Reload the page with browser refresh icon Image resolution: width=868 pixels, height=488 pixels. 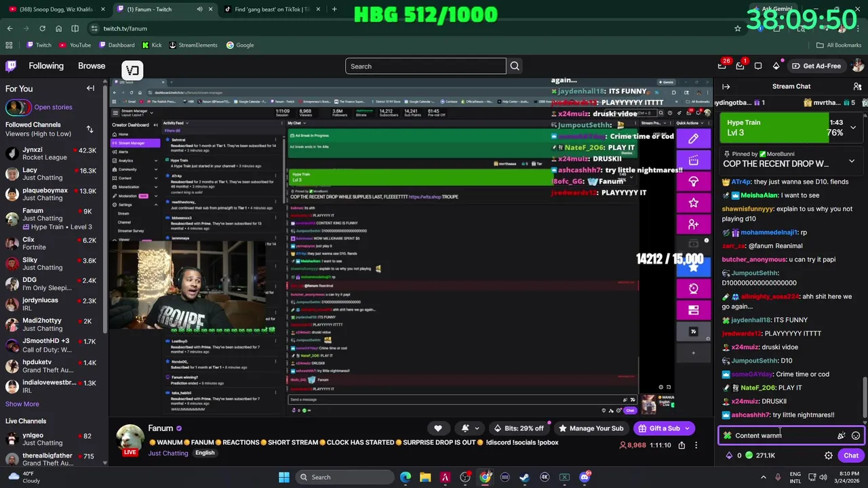pos(42,28)
